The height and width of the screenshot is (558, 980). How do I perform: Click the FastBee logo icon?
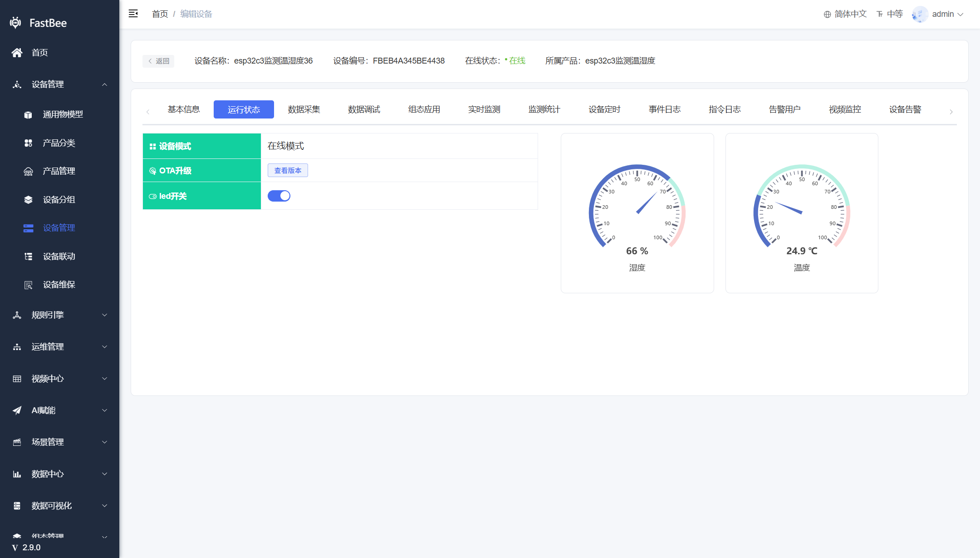[15, 23]
